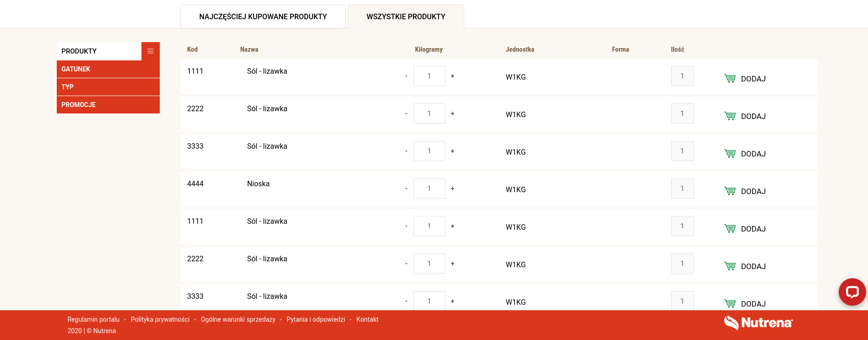Switch to Najczęściej kupowane produkty tab
The height and width of the screenshot is (340, 868).
click(x=263, y=17)
